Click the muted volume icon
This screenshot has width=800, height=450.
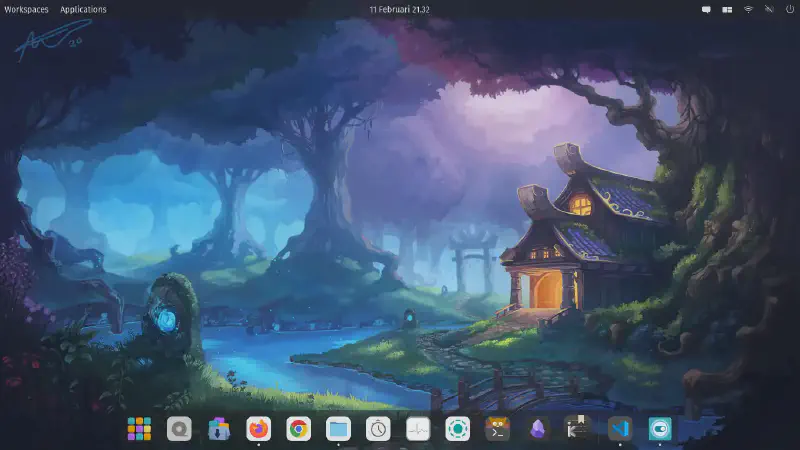coord(768,9)
